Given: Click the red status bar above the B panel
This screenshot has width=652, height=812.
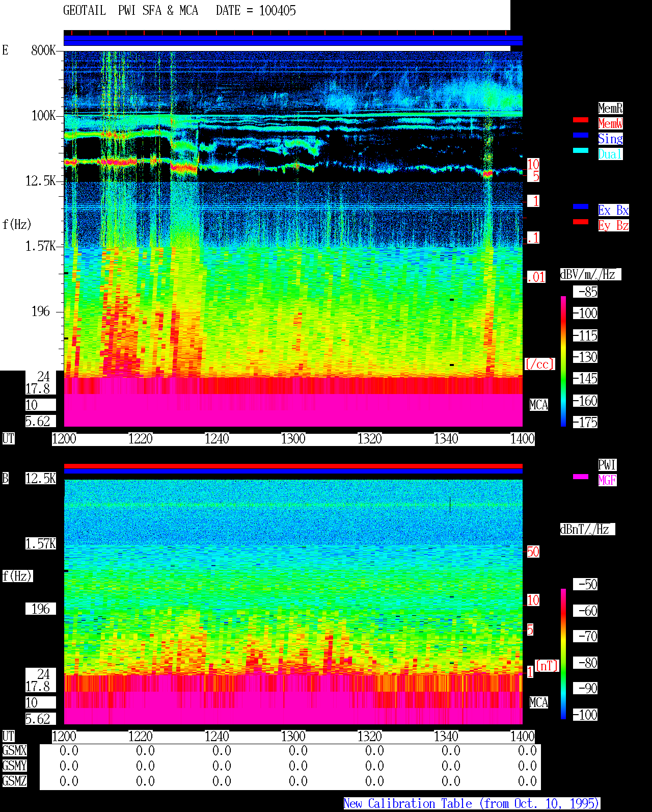Looking at the screenshot, I should (x=293, y=466).
